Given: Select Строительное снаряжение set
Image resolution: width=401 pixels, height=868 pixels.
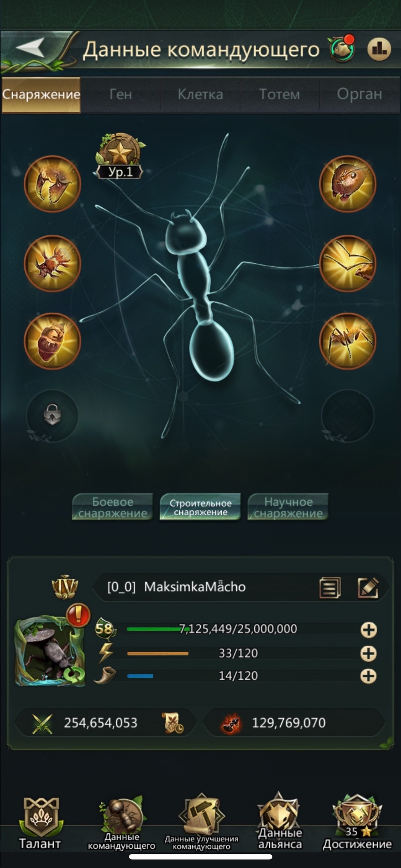Looking at the screenshot, I should (200, 507).
